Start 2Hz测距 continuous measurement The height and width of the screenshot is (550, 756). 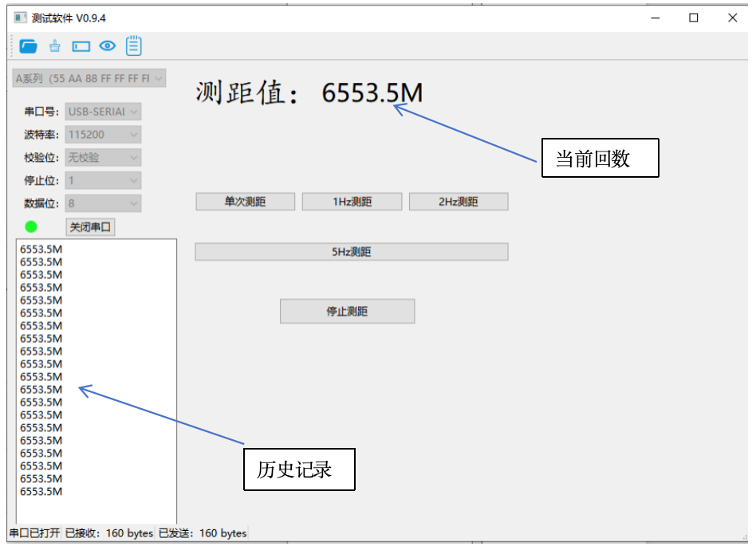tap(459, 202)
